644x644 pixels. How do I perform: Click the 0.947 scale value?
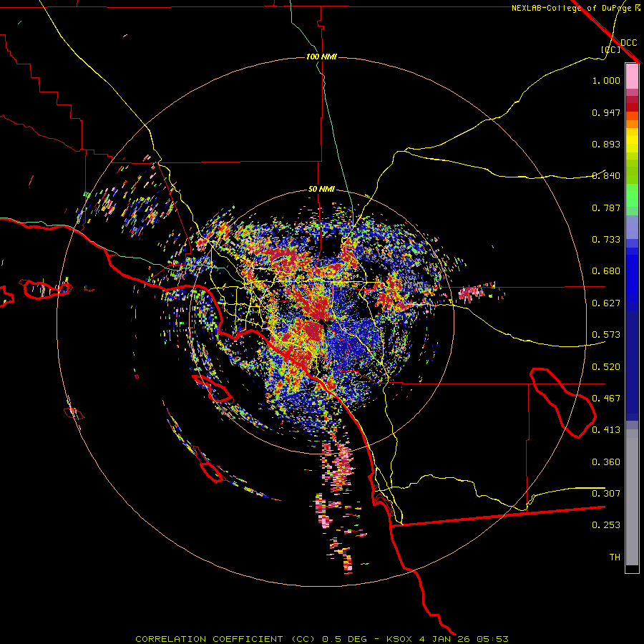pyautogui.click(x=606, y=112)
